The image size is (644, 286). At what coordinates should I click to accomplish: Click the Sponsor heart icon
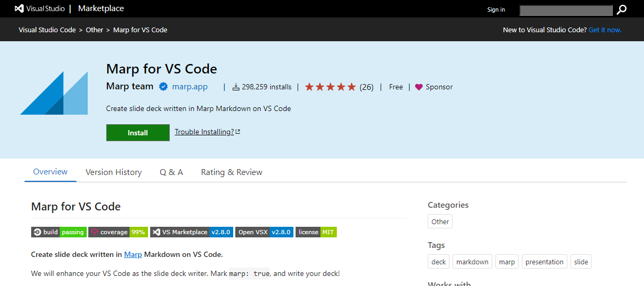point(419,87)
